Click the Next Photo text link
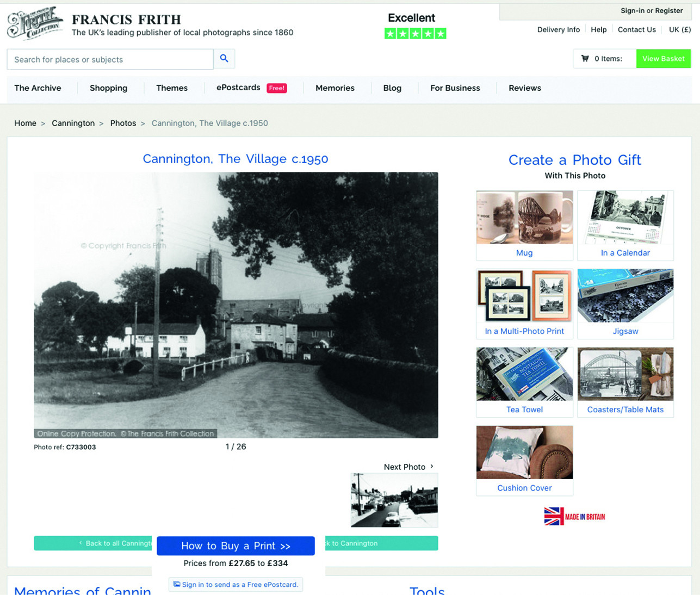The width and height of the screenshot is (700, 595). point(405,467)
